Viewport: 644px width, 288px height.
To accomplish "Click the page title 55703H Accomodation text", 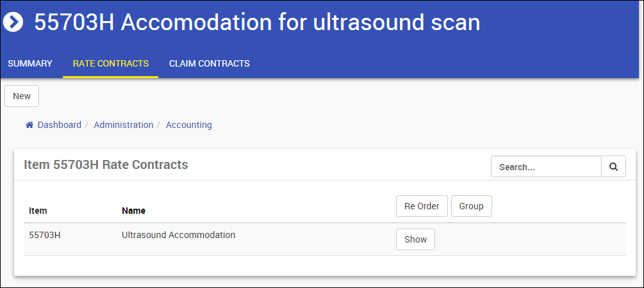I will [x=256, y=22].
